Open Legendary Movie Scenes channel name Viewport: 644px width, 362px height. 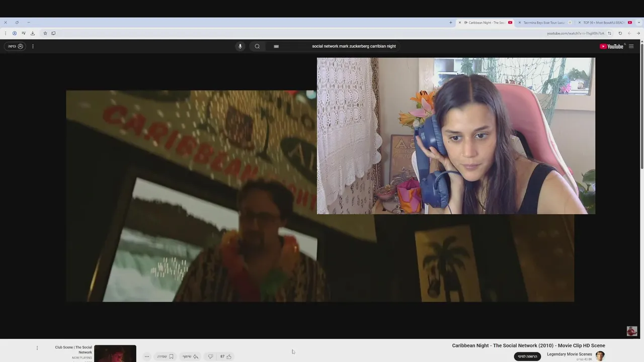570,354
